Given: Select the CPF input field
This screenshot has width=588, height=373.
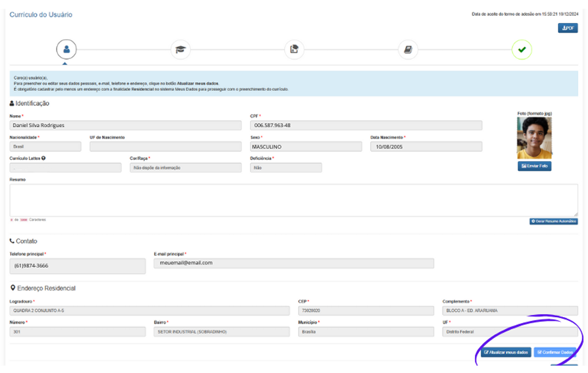Looking at the screenshot, I should click(366, 126).
